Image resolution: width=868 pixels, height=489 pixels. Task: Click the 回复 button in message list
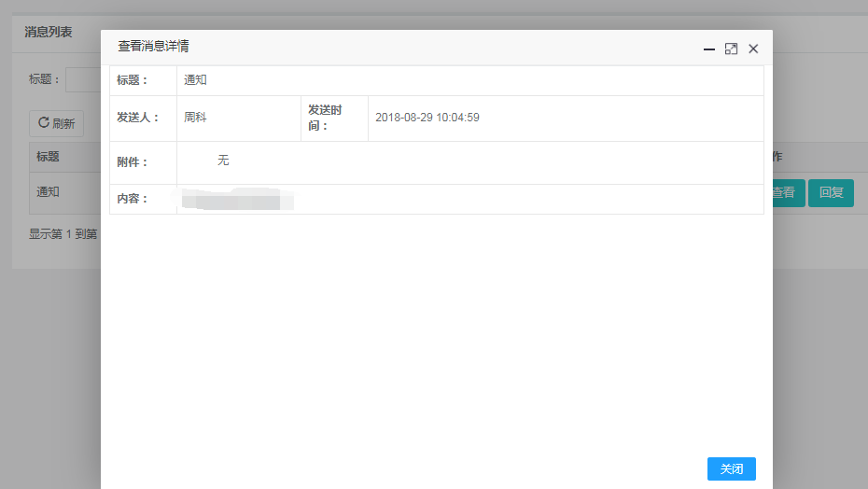tap(831, 193)
